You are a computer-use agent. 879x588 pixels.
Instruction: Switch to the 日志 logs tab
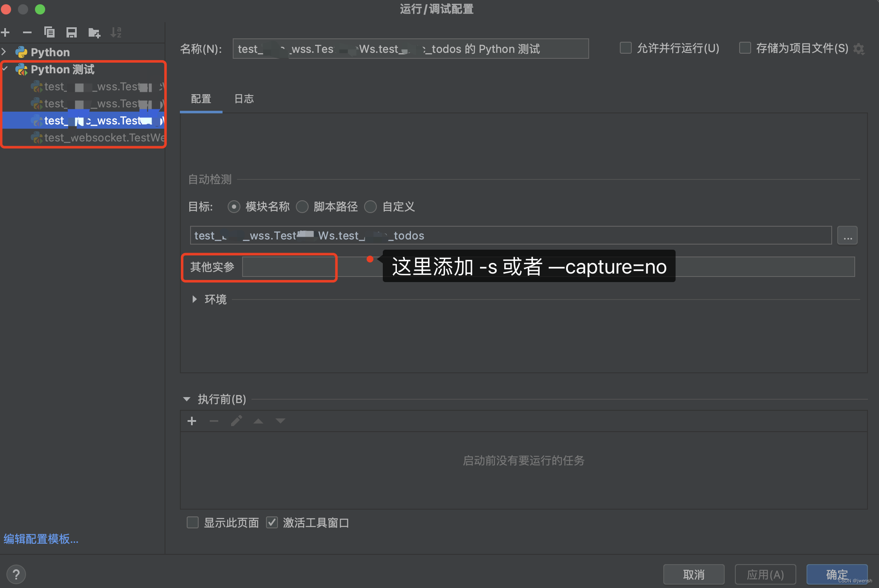tap(244, 99)
